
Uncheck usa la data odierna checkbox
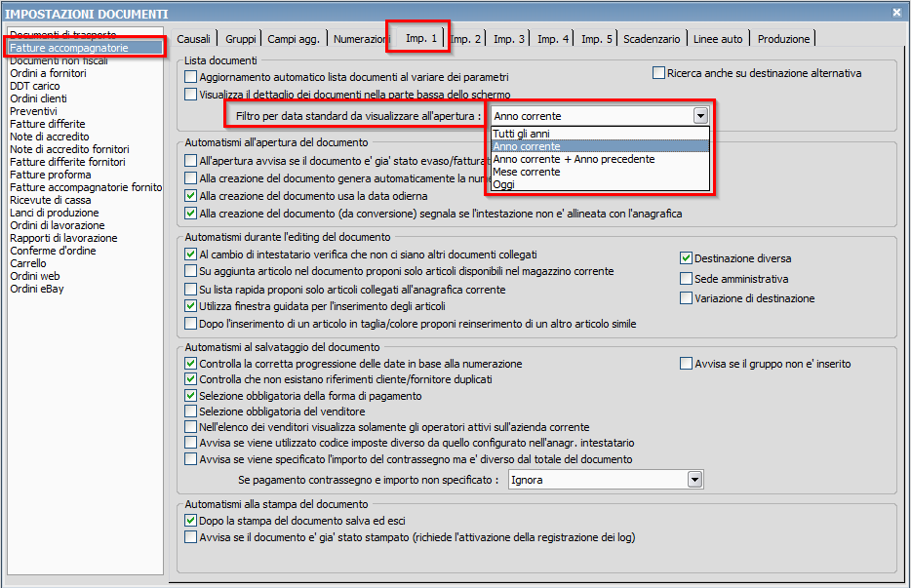(190, 196)
